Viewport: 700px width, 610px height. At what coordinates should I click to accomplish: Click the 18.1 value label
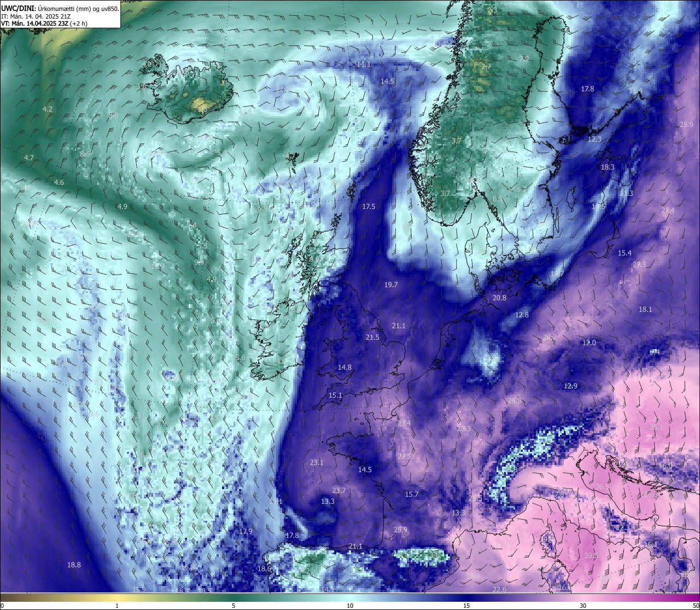click(x=645, y=310)
